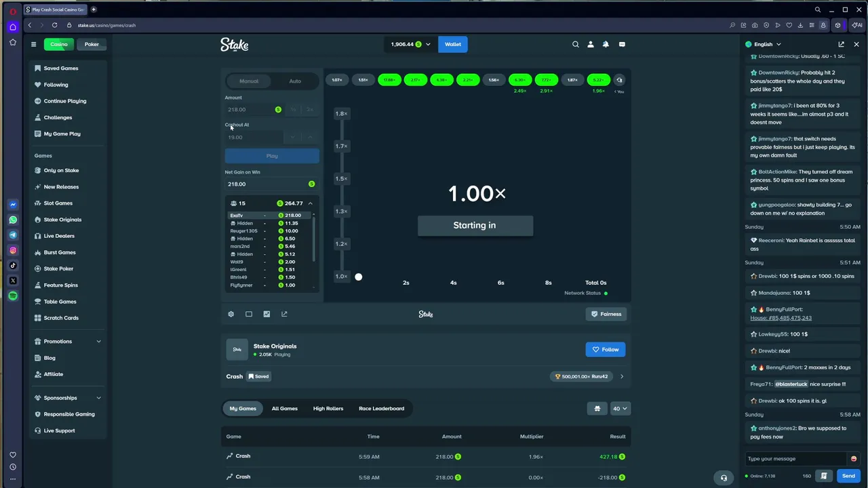The height and width of the screenshot is (488, 868).
Task: Open Instagram in Opera sidebar
Action: coord(13,250)
